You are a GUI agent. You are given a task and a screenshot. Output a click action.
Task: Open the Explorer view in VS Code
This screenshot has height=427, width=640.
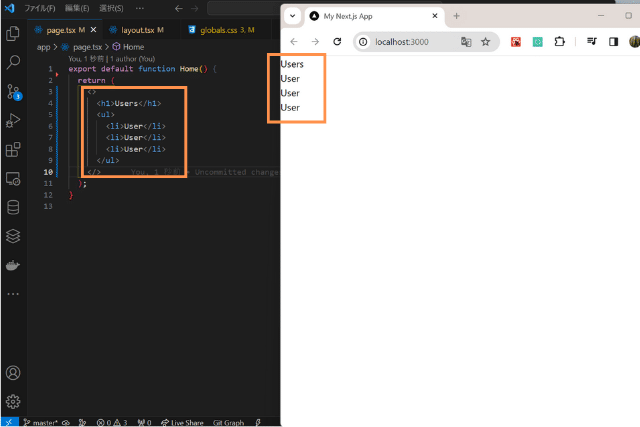(x=13, y=33)
